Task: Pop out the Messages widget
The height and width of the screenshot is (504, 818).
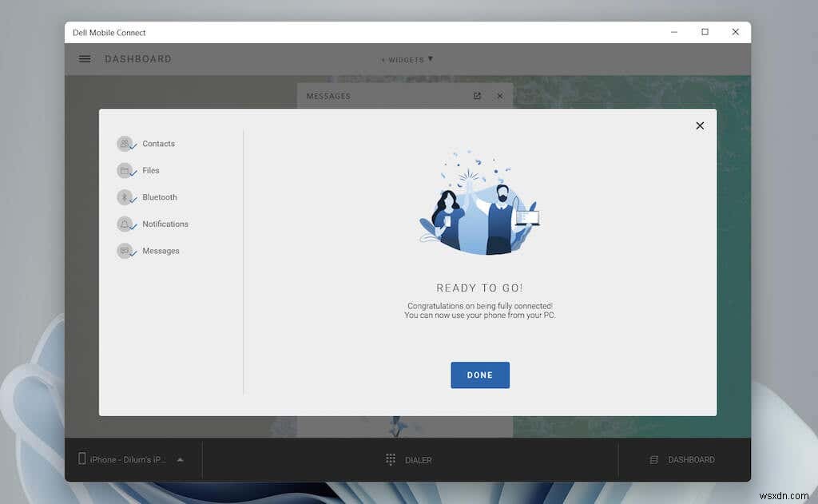Action: (x=477, y=95)
